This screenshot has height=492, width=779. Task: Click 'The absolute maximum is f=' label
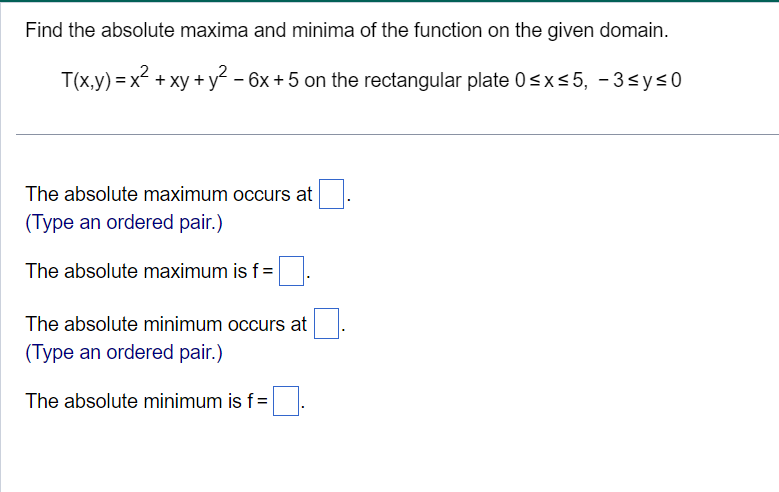[x=150, y=271]
